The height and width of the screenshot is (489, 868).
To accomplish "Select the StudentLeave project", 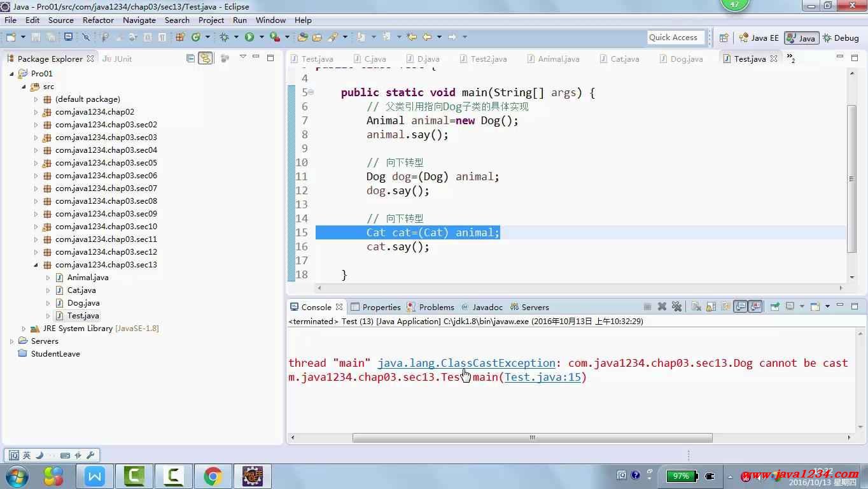I will [x=55, y=353].
